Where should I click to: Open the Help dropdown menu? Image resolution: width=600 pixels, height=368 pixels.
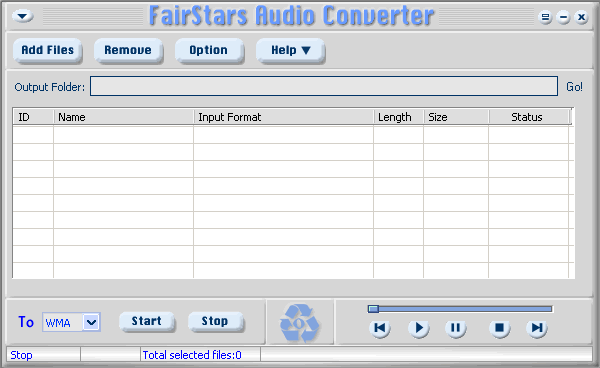pyautogui.click(x=290, y=50)
